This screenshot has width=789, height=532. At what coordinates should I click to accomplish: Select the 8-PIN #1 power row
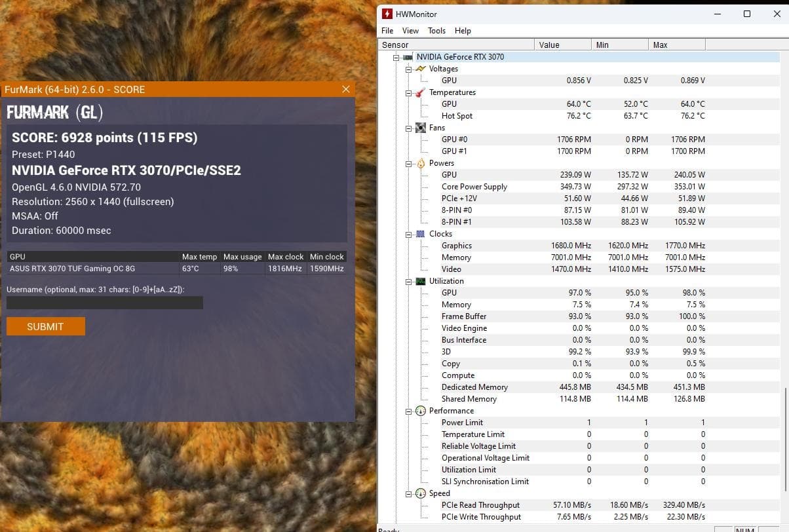(579, 222)
